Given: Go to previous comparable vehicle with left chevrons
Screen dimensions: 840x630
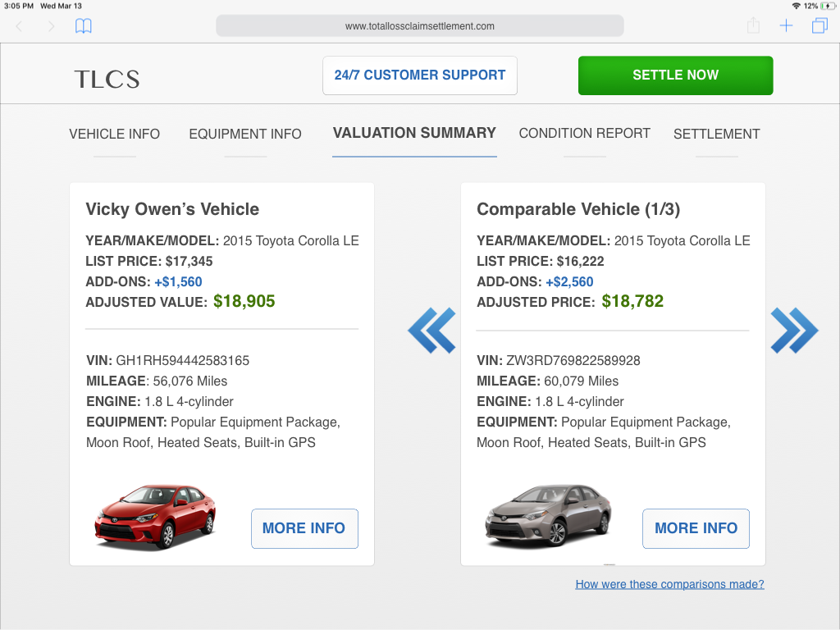Looking at the screenshot, I should (x=431, y=331).
